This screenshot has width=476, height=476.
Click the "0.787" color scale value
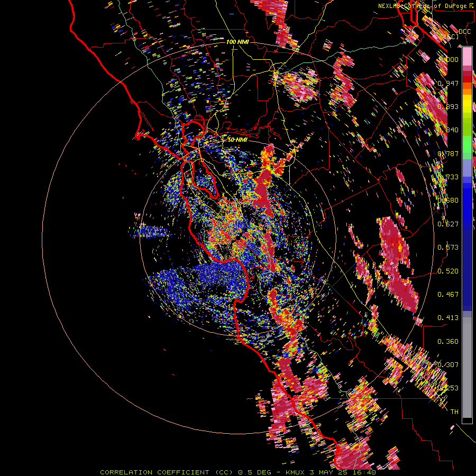448,153
